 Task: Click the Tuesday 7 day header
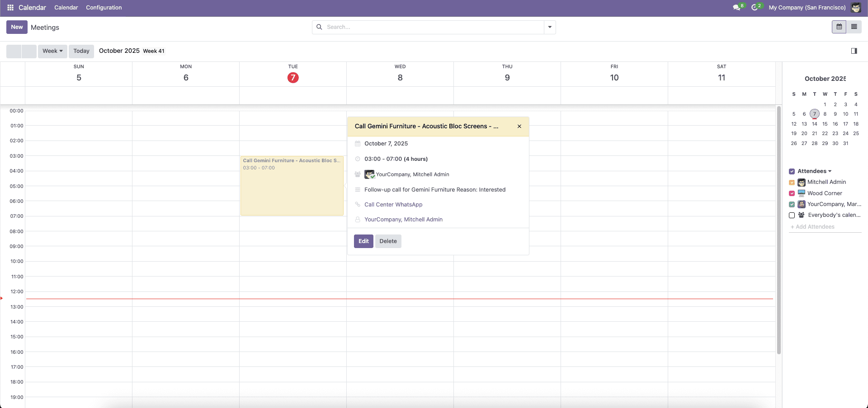click(293, 74)
